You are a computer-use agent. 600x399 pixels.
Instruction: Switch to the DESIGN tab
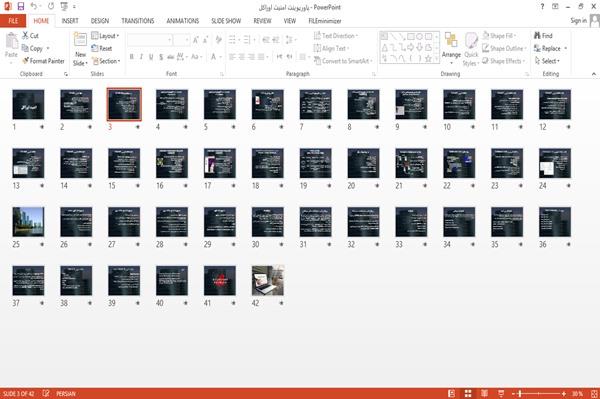pos(100,21)
